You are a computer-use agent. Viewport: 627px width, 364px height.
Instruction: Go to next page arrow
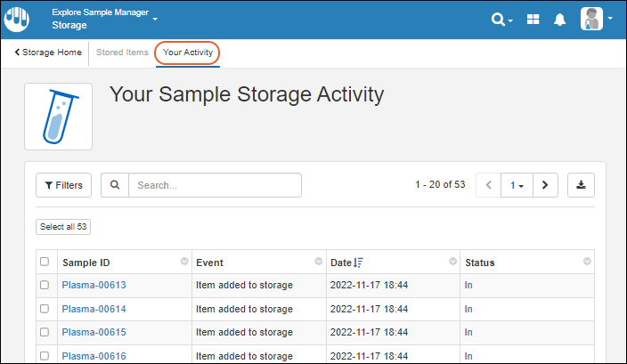544,185
